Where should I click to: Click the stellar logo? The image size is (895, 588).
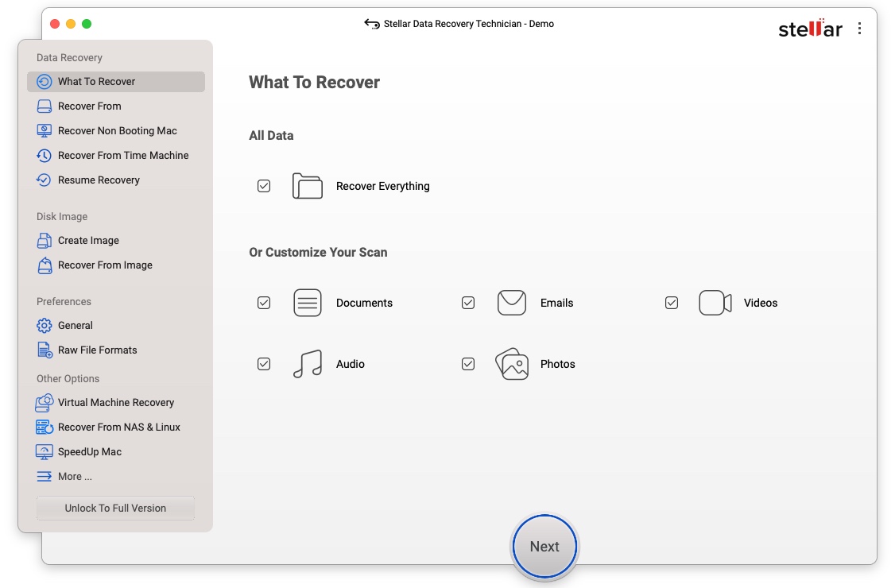(810, 29)
